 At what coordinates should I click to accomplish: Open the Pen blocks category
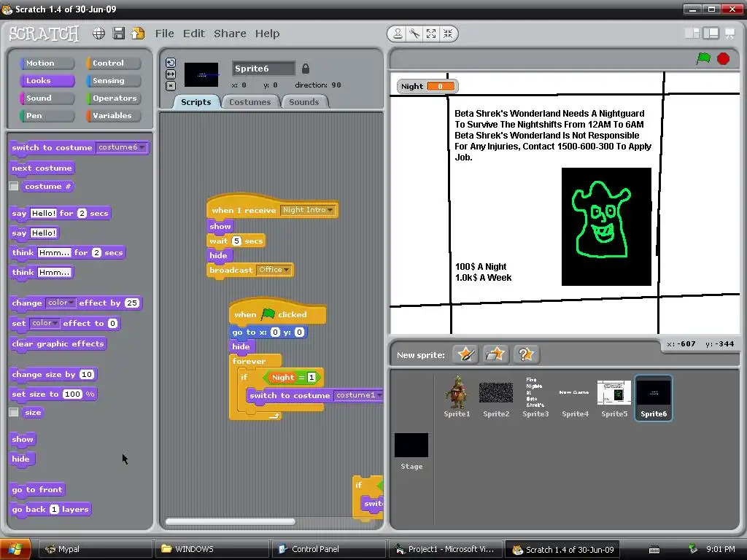(47, 116)
